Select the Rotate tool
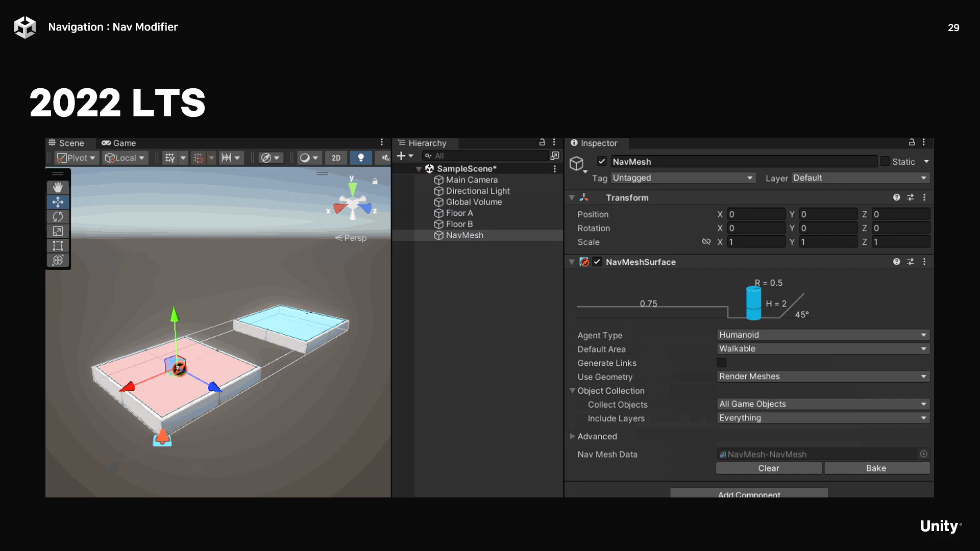Image resolution: width=980 pixels, height=551 pixels. [58, 217]
